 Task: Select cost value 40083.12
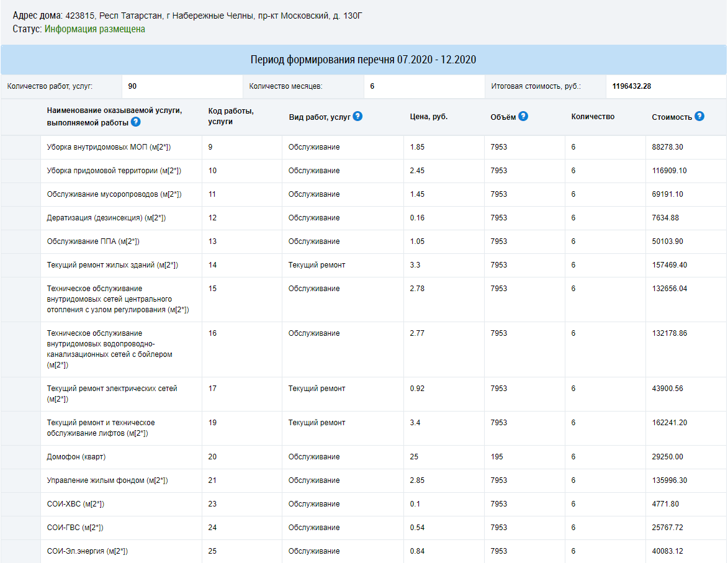(667, 551)
